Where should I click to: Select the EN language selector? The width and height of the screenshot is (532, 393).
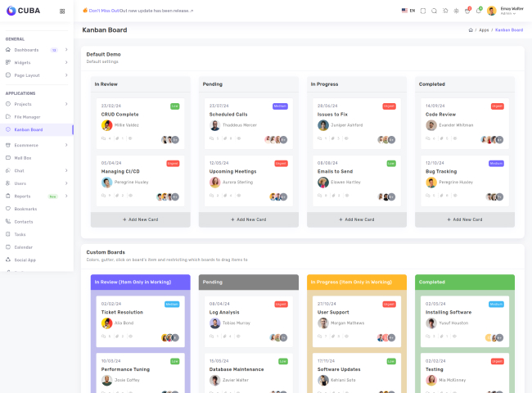pyautogui.click(x=408, y=11)
